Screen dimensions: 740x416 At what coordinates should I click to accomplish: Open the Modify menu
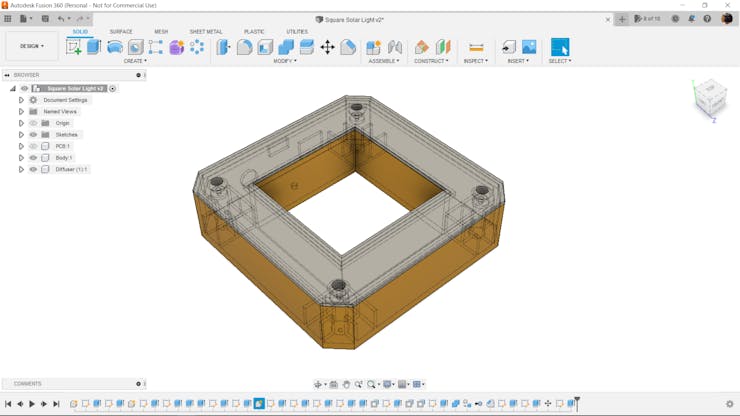(x=285, y=61)
